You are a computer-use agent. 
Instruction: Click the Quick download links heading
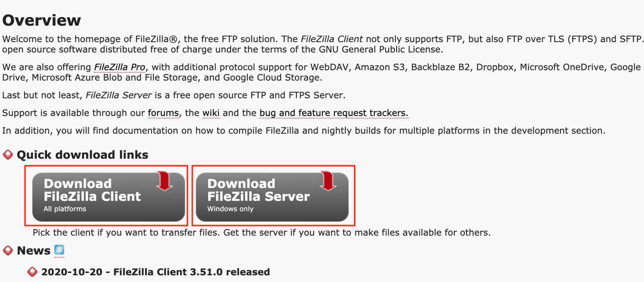point(82,155)
